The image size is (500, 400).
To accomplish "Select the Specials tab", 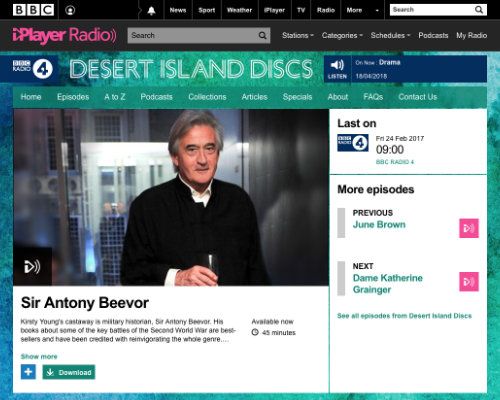I will 297,97.
